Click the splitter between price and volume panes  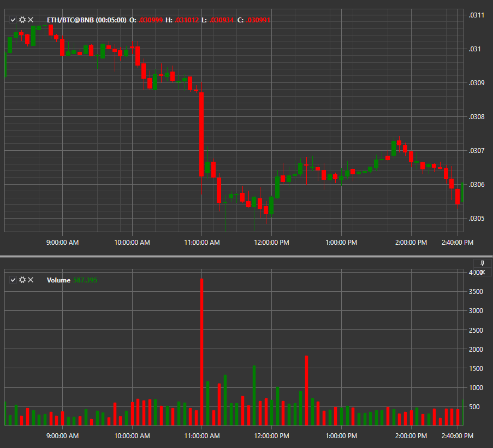[x=247, y=257]
